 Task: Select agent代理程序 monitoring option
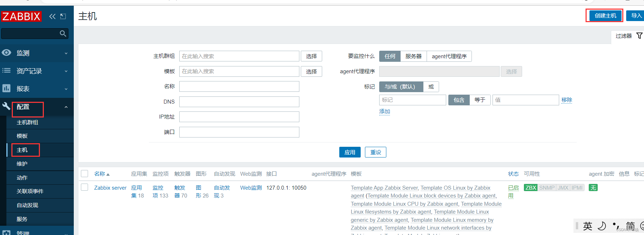(x=449, y=56)
